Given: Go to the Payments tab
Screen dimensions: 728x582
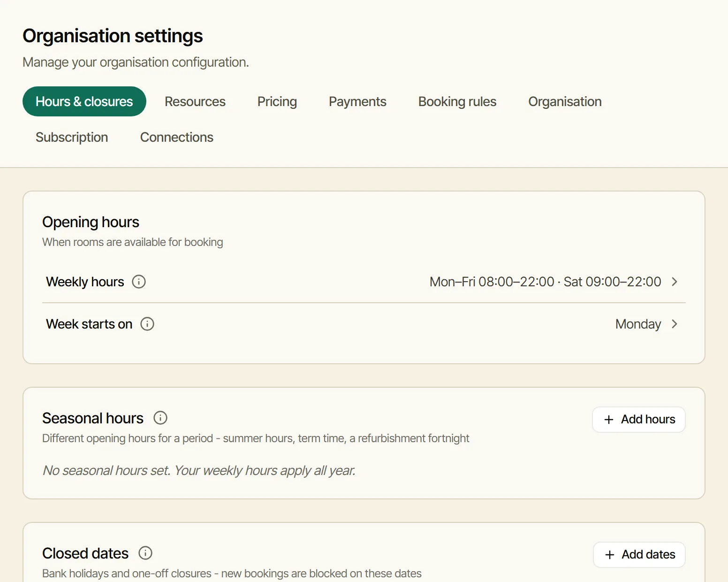Looking at the screenshot, I should coord(357,101).
